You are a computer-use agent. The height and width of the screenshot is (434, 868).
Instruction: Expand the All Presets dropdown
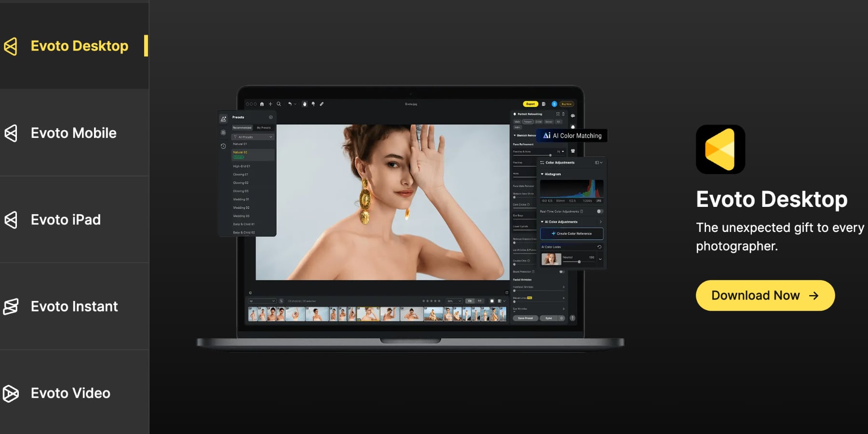point(253,137)
